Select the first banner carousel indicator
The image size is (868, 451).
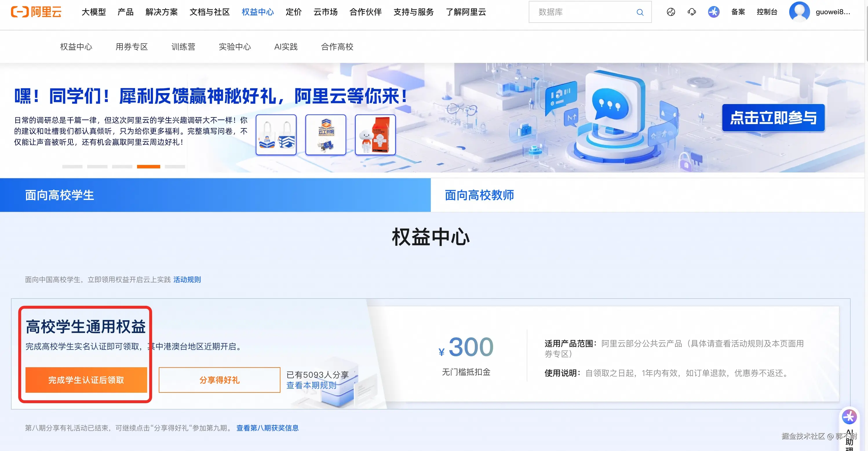point(72,166)
